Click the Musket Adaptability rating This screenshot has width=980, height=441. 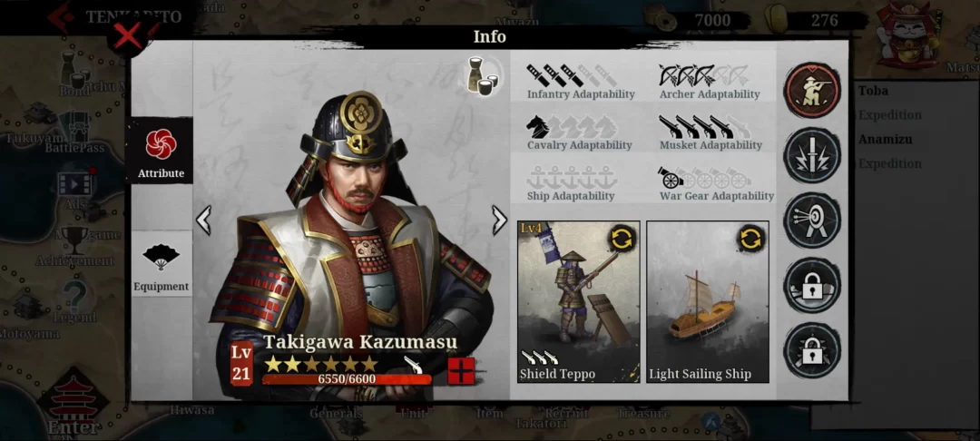click(x=704, y=127)
